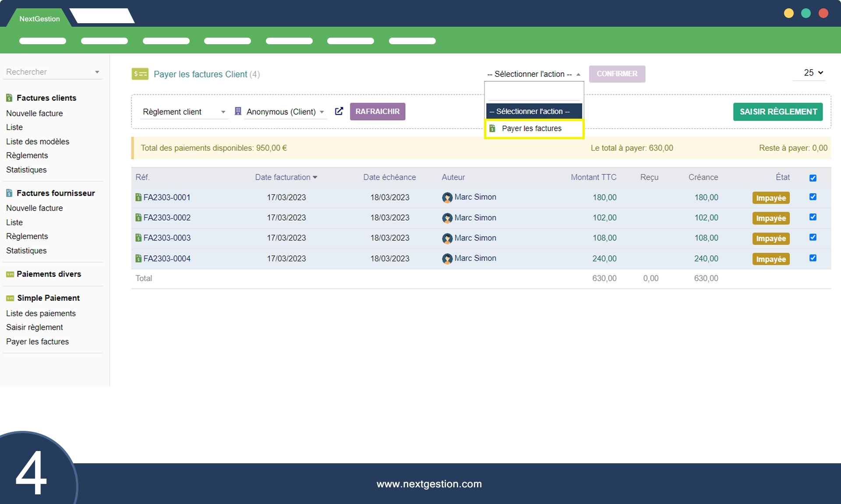Click the Factures clients section icon

[x=9, y=98]
